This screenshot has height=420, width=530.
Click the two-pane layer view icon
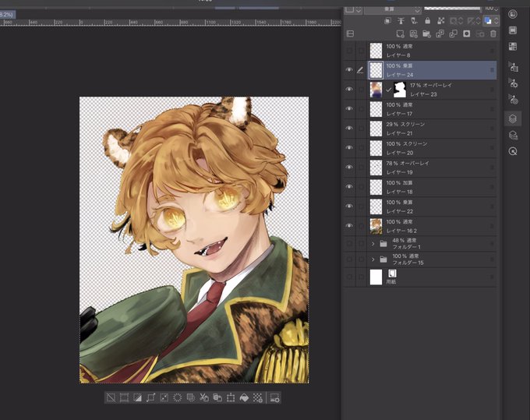pos(351,34)
